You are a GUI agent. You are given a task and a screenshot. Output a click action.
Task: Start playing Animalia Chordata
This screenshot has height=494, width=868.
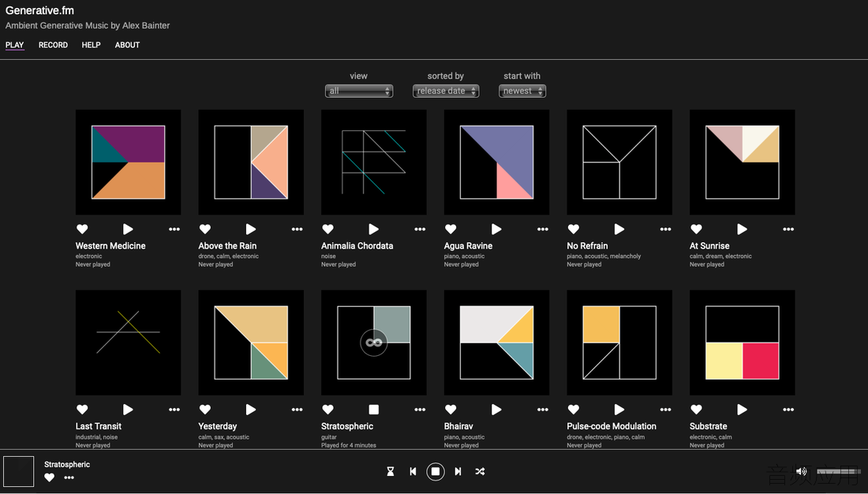(x=374, y=230)
